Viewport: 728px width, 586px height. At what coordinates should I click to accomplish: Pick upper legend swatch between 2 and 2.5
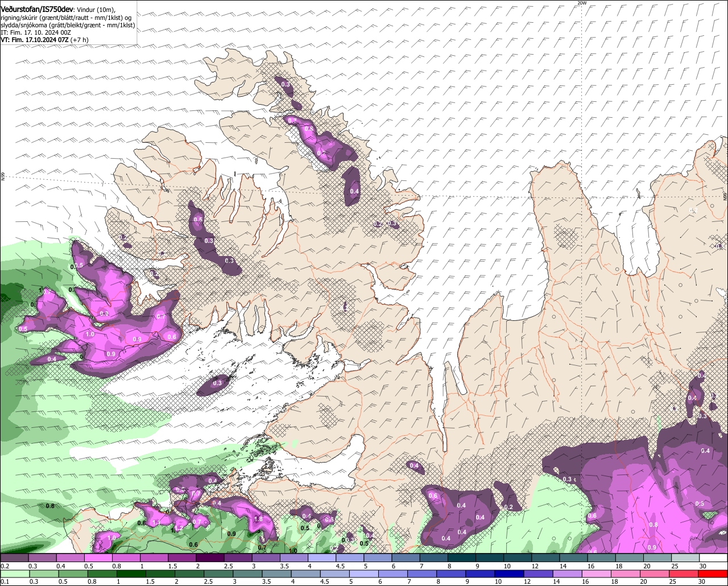210,558
